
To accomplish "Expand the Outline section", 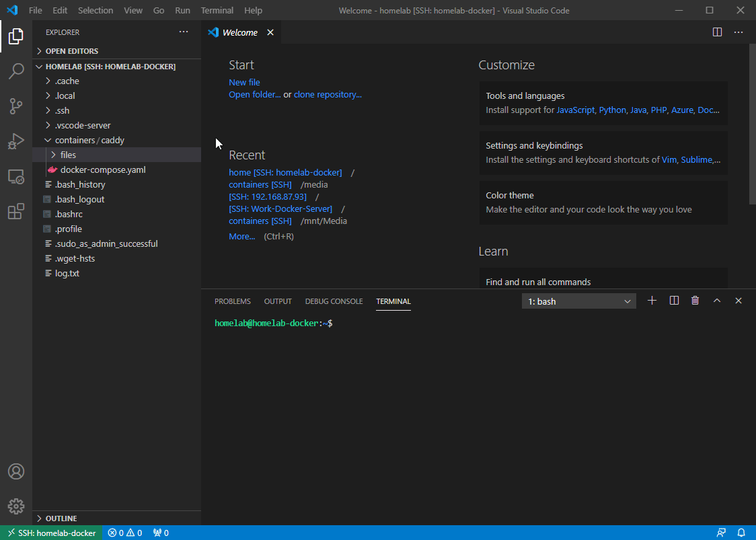I will [x=116, y=518].
